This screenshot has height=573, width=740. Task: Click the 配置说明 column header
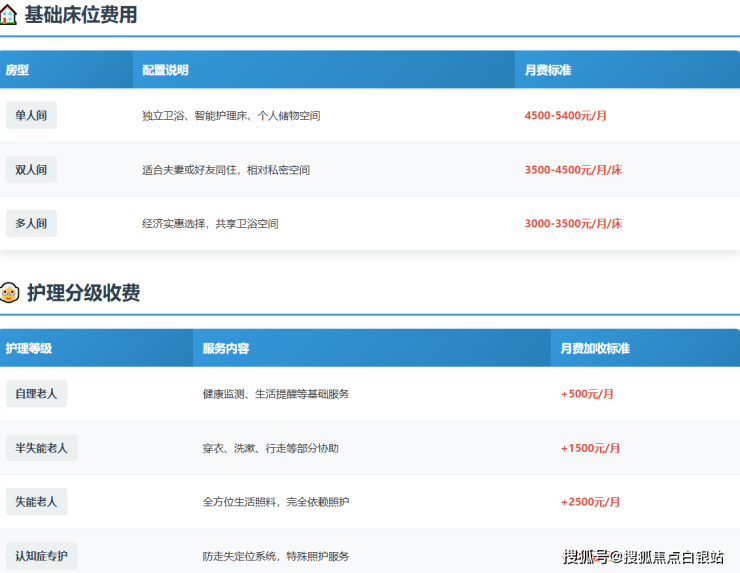(165, 70)
